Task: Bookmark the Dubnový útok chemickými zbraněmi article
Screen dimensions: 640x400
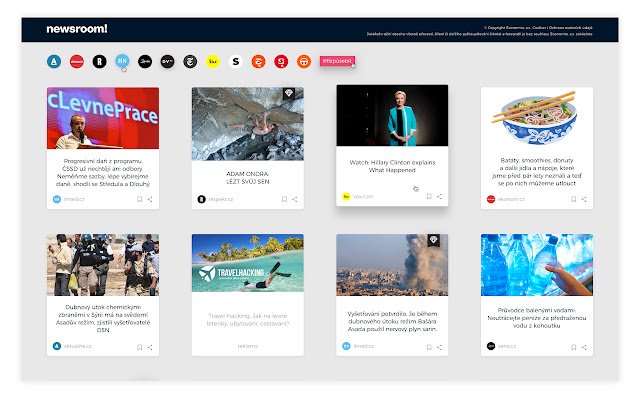Action: coord(140,347)
